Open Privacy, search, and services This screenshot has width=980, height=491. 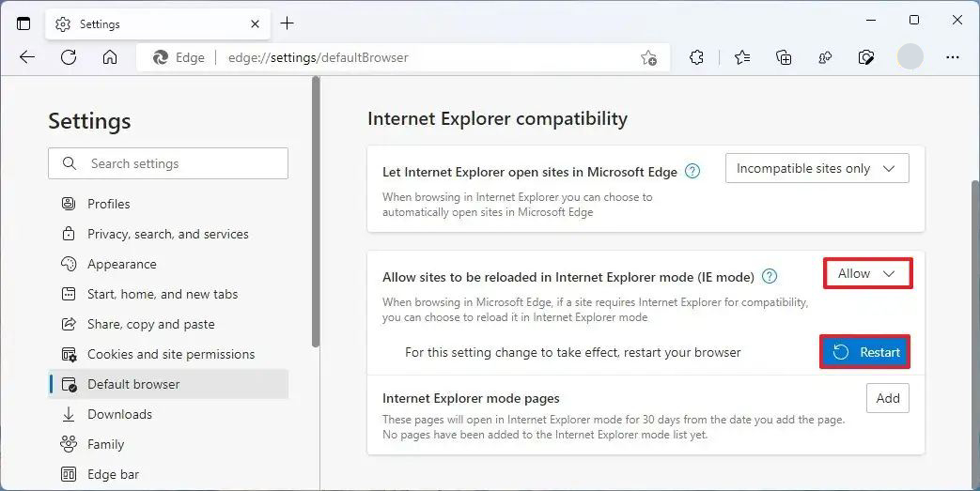pyautogui.click(x=169, y=235)
